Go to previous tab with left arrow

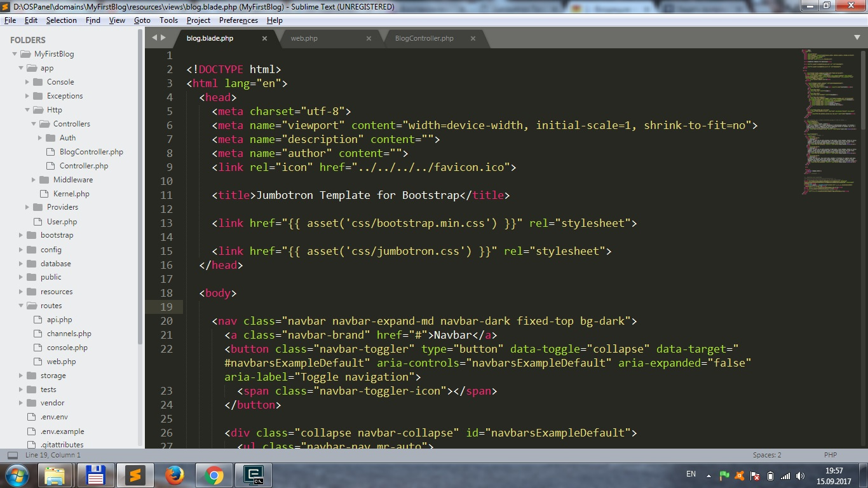154,37
